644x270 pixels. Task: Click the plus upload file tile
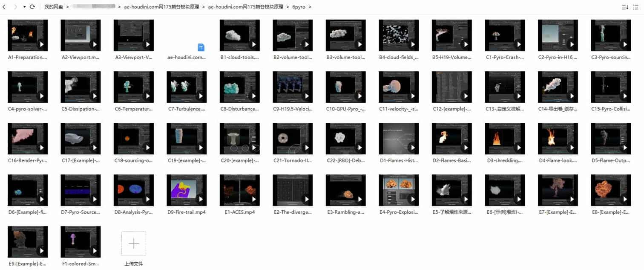pos(133,244)
